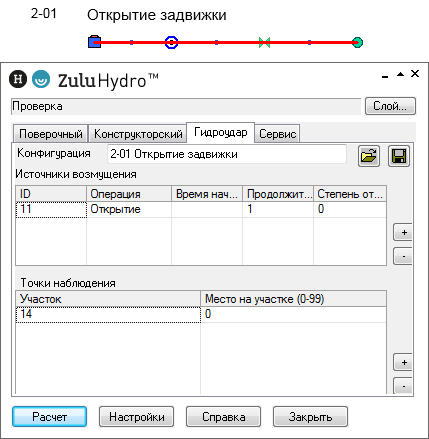Select the Участок cell with value 14
Image resolution: width=429 pixels, height=439 pixels.
pyautogui.click(x=108, y=314)
